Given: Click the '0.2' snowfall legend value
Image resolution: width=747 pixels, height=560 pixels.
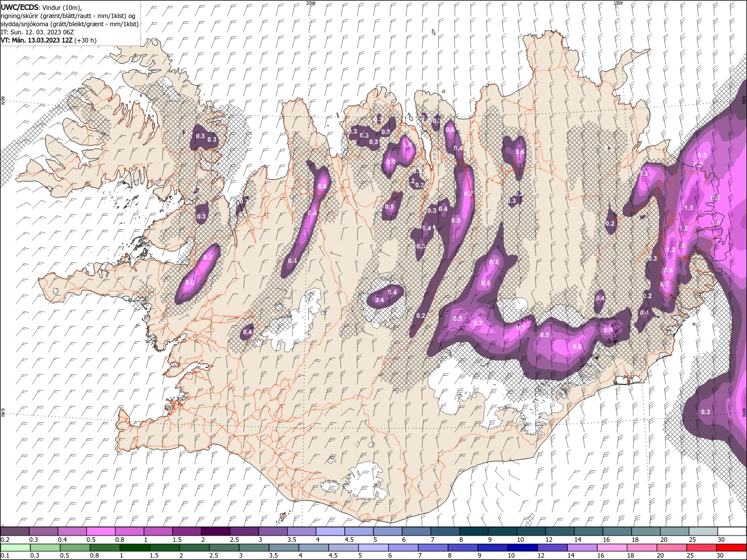Looking at the screenshot, I should coord(5,540).
